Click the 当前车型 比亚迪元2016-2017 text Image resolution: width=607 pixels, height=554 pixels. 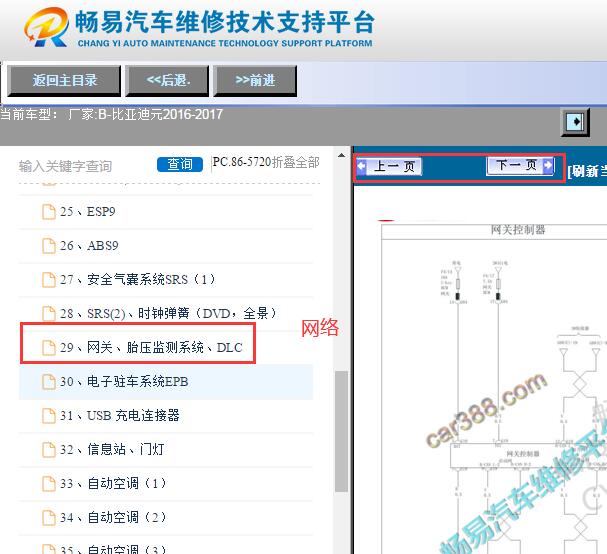click(x=111, y=115)
